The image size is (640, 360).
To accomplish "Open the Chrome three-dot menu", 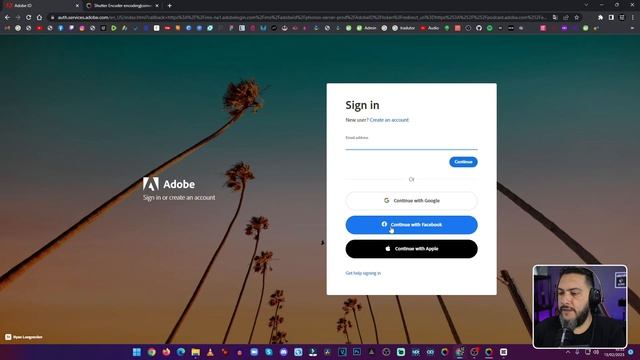I will pos(633,18).
